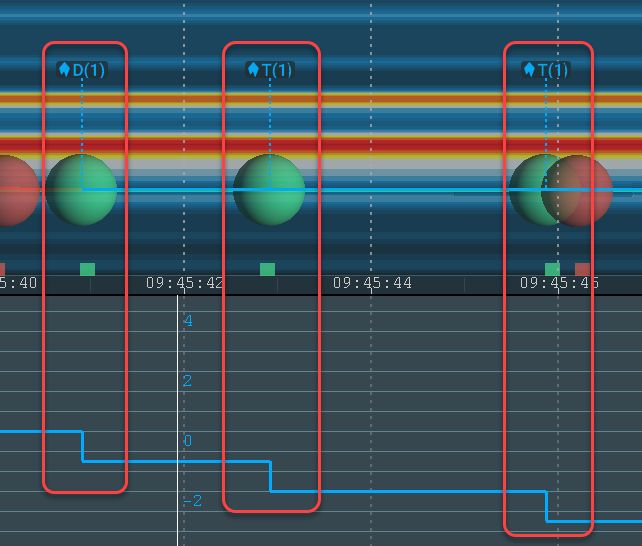
Task: Click the green square beneath the D(1) sphere
Action: pyautogui.click(x=87, y=269)
